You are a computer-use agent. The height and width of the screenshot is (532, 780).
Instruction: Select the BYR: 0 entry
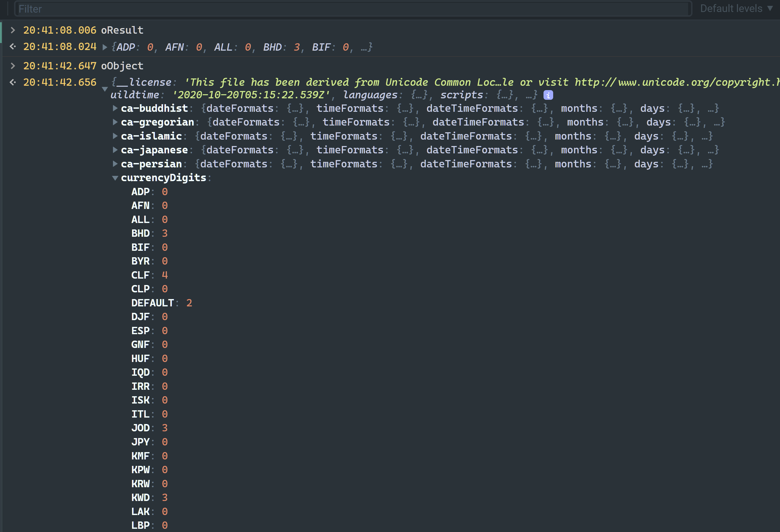click(149, 261)
